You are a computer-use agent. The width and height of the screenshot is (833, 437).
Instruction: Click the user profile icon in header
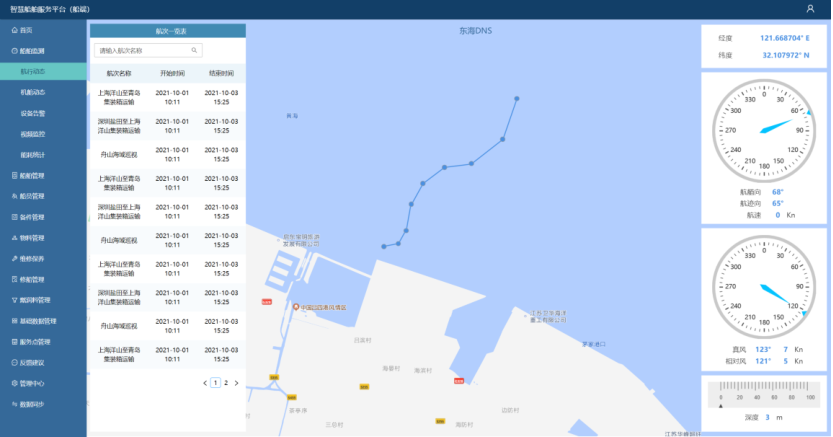click(x=810, y=8)
